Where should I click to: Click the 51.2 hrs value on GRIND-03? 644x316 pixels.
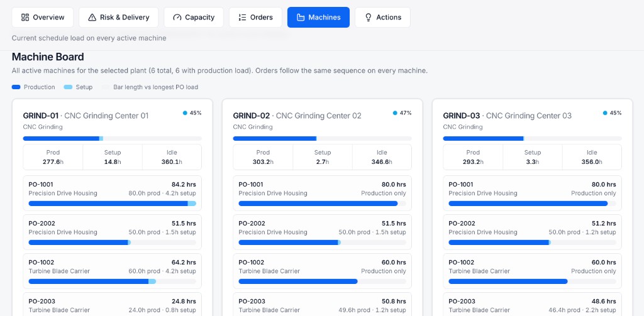[x=604, y=223]
